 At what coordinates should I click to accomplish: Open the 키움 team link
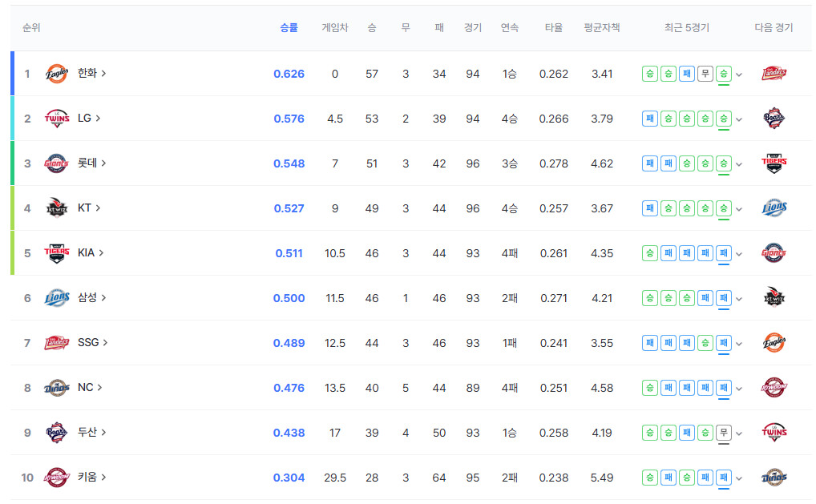91,477
